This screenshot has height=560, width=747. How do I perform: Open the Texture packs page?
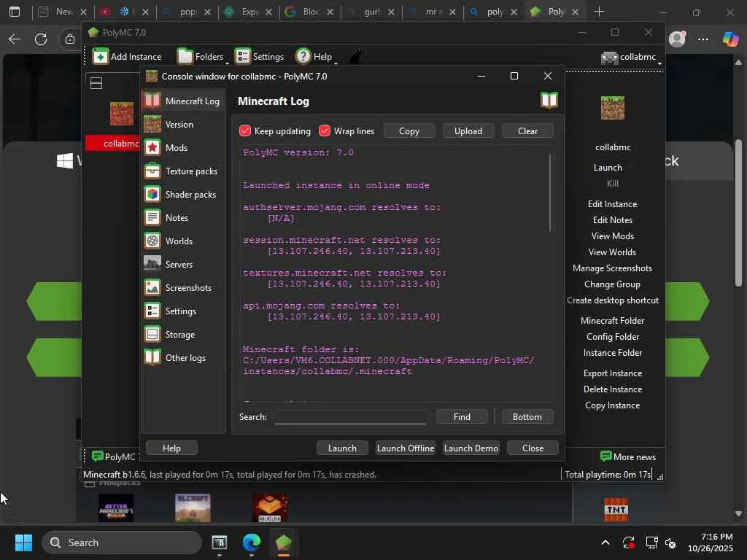point(183,171)
